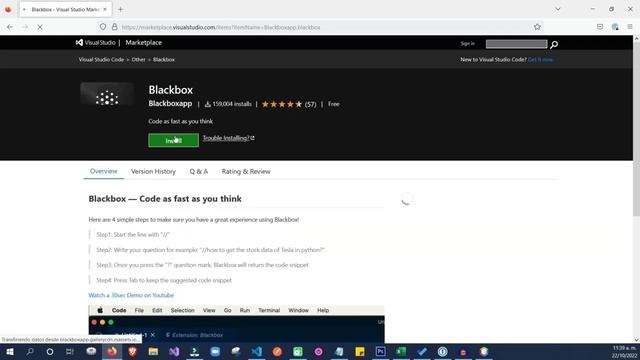Open blue Visual Studio Code from taskbar

(256, 351)
